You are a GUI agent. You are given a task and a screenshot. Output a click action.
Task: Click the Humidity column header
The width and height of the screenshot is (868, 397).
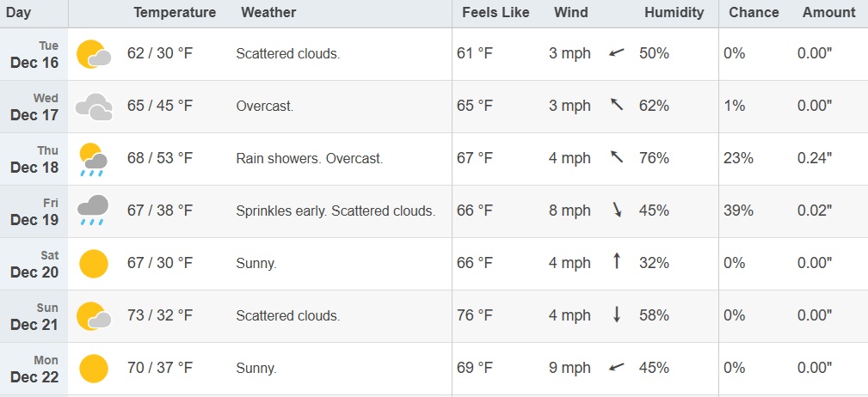pos(674,13)
